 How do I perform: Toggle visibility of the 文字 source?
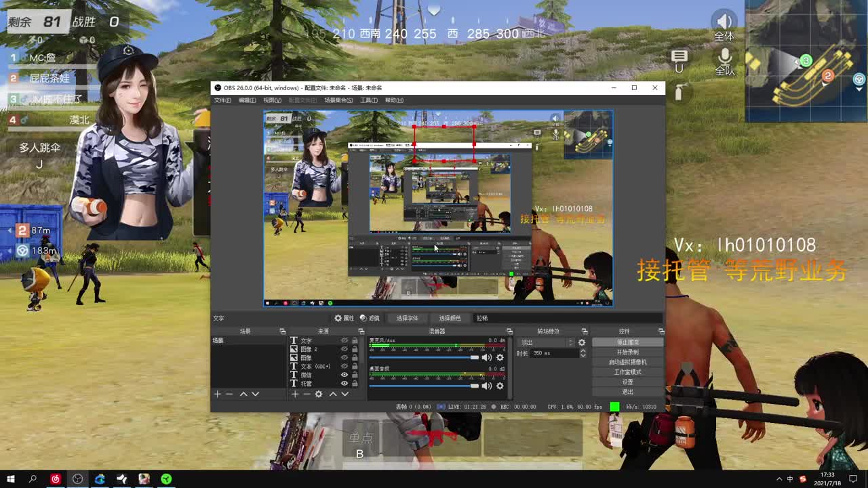[x=344, y=341]
